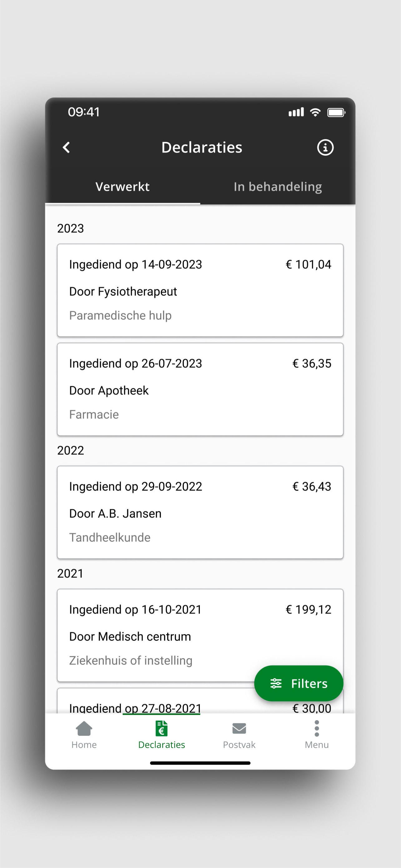
Task: Tap the filter sliders icon
Action: pyautogui.click(x=276, y=683)
